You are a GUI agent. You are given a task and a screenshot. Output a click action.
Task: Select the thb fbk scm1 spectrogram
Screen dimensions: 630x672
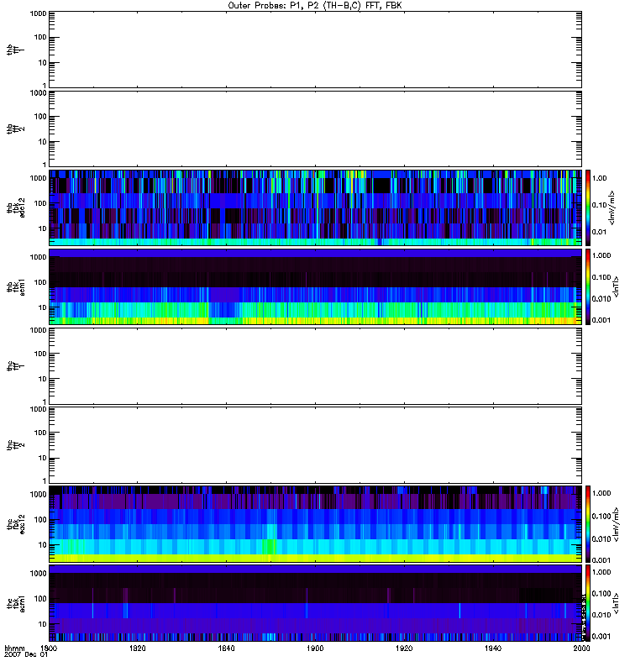315,286
